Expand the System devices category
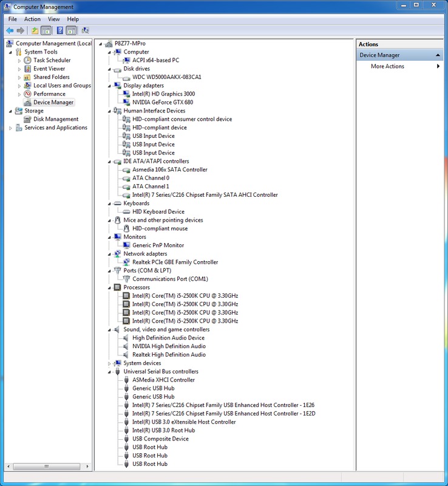 109,363
